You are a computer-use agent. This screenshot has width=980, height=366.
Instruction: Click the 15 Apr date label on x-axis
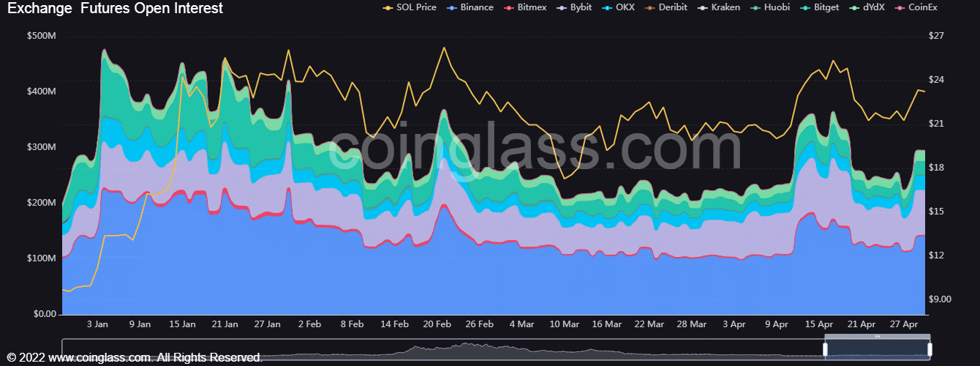819,324
